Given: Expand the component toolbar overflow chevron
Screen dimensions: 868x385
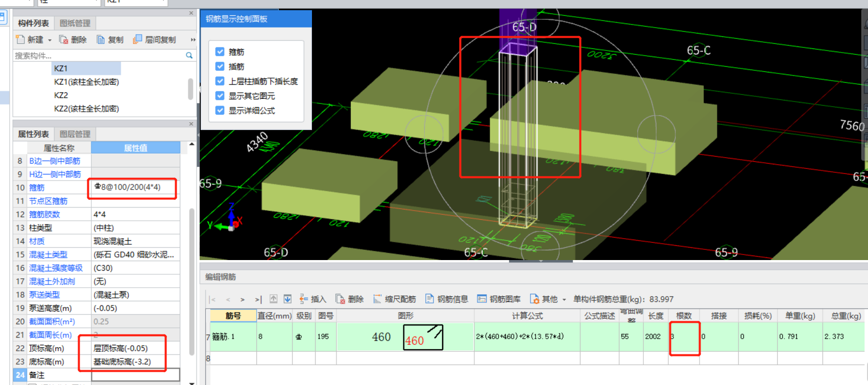Looking at the screenshot, I should pos(193,39).
